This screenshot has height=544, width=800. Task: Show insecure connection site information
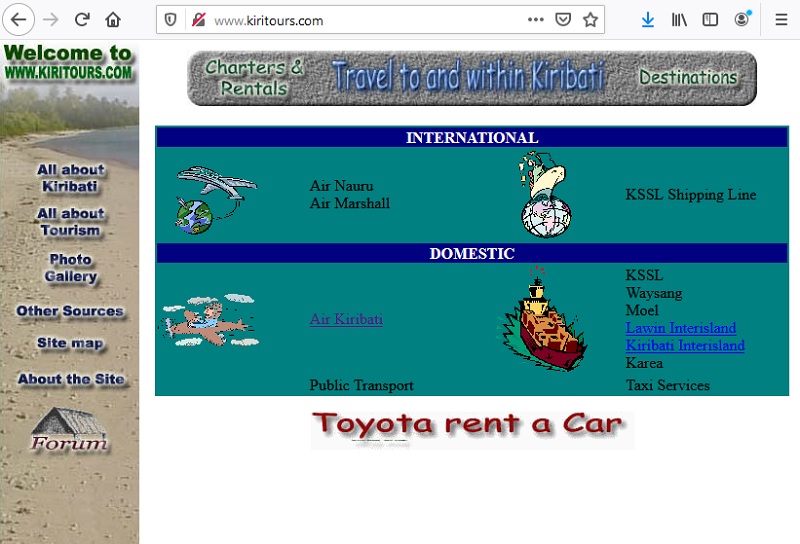tap(198, 20)
